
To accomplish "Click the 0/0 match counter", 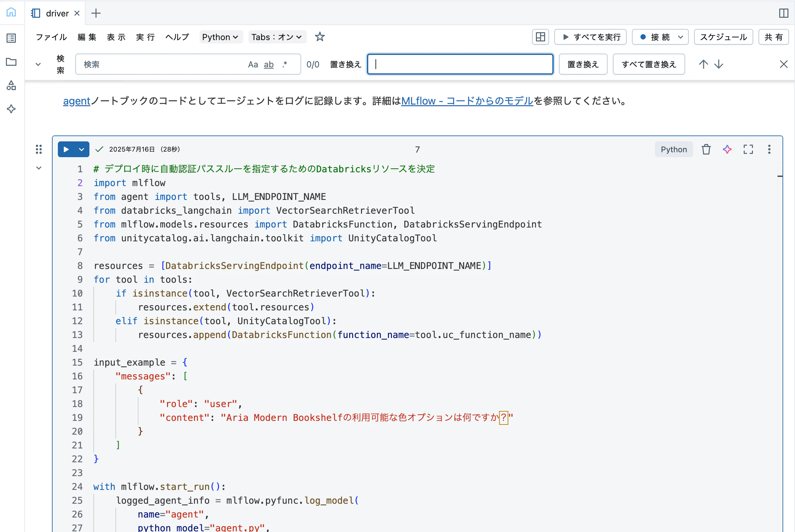I will point(313,64).
